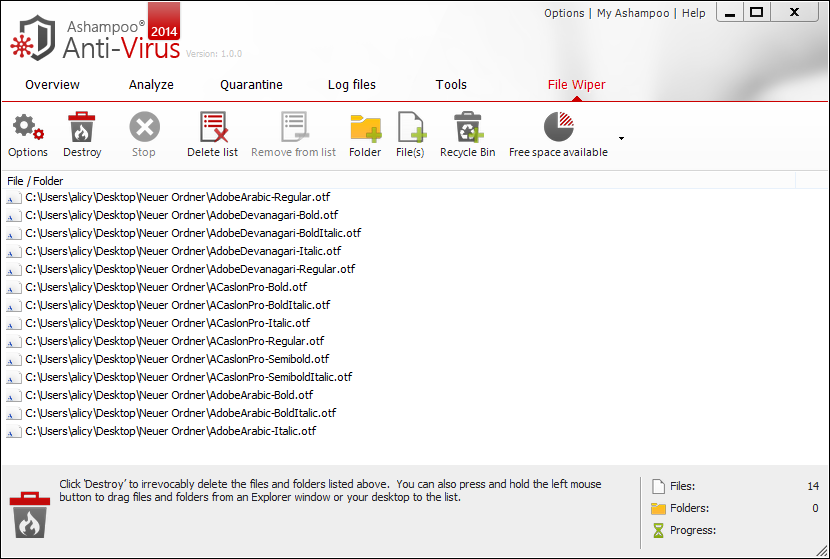
Task: Click the Delete list icon
Action: coord(212,128)
